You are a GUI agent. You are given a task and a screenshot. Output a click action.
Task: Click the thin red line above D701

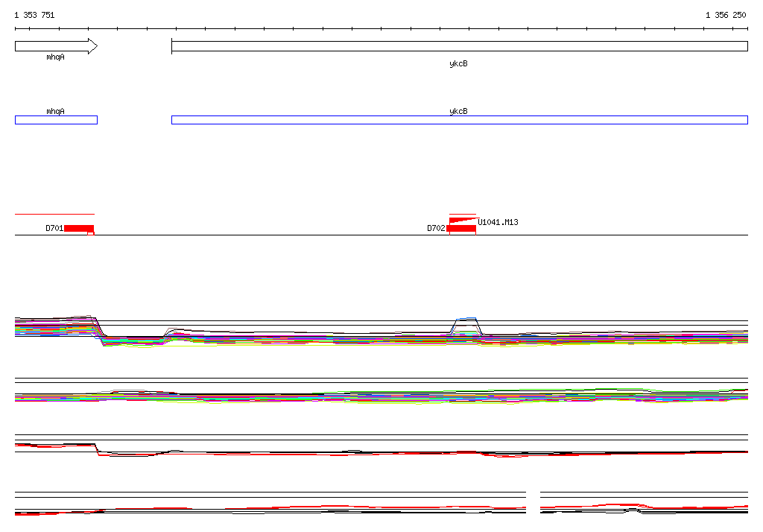pyautogui.click(x=54, y=214)
